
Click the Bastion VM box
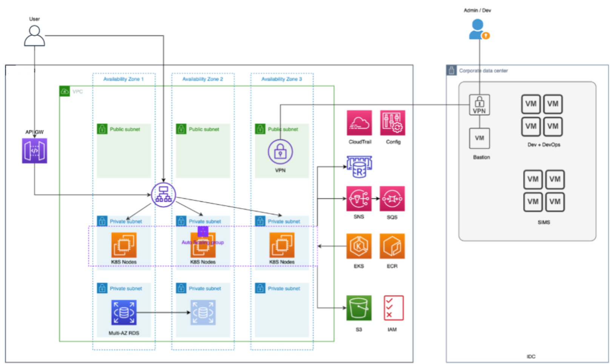[x=479, y=138]
